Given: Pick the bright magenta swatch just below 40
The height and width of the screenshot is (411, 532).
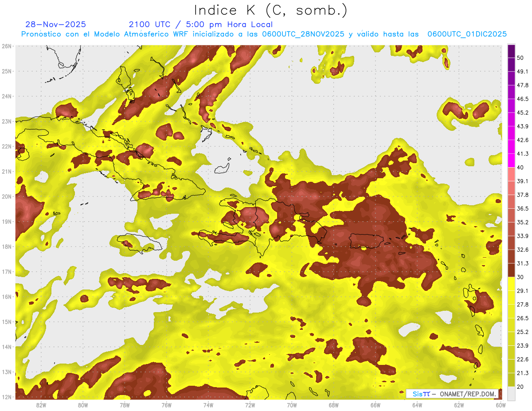Looking at the screenshot, I should point(511,160).
